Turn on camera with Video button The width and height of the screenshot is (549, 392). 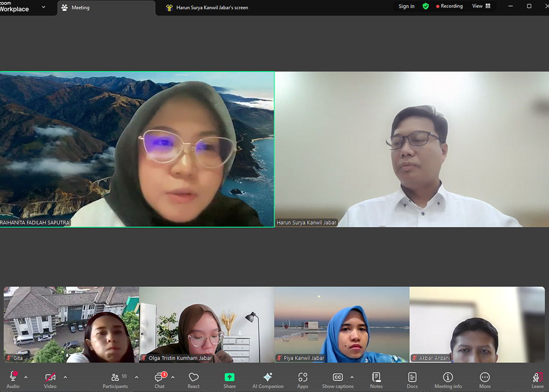50,379
